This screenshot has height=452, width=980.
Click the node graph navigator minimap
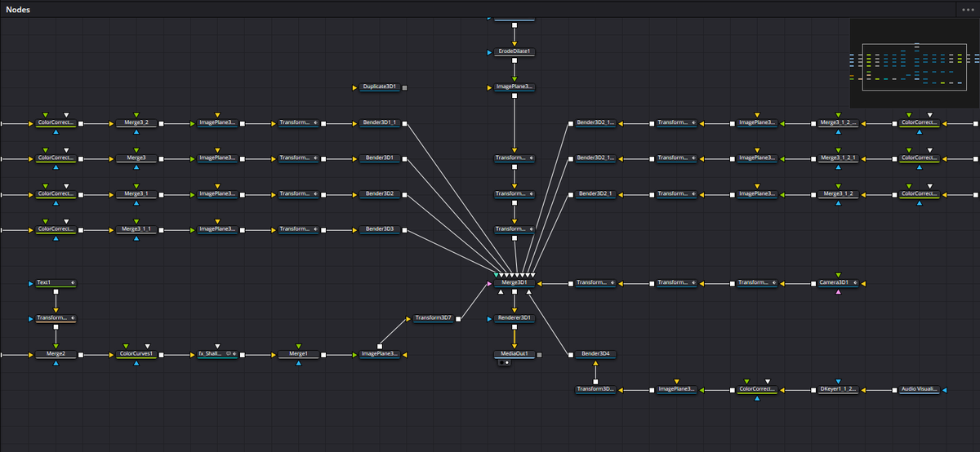coord(913,63)
